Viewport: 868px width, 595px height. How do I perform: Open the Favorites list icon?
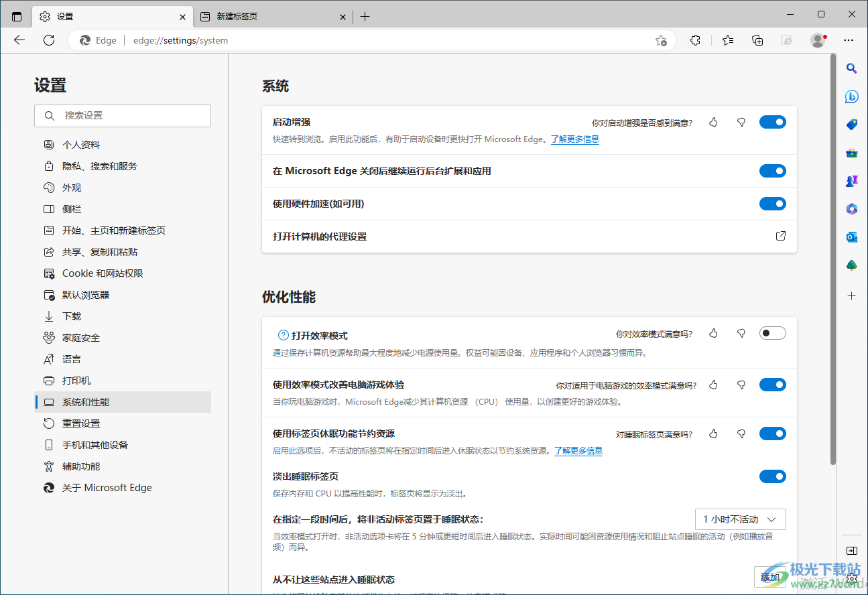click(728, 40)
